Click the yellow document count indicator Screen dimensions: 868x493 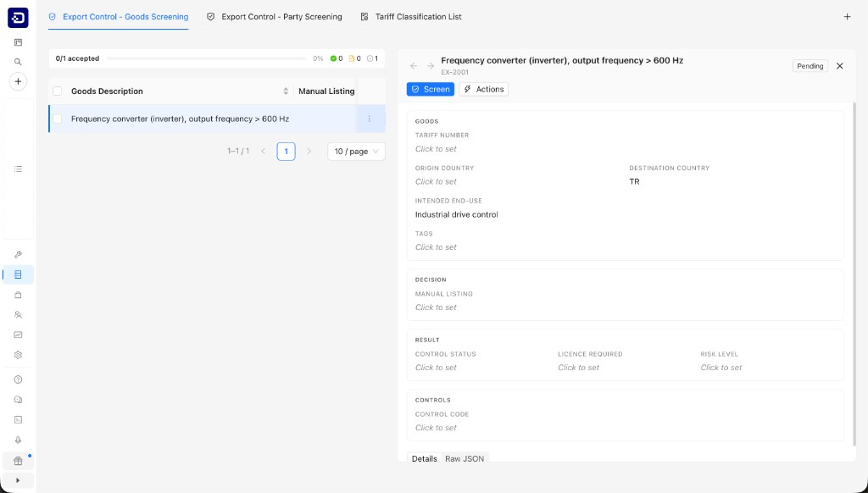click(355, 58)
